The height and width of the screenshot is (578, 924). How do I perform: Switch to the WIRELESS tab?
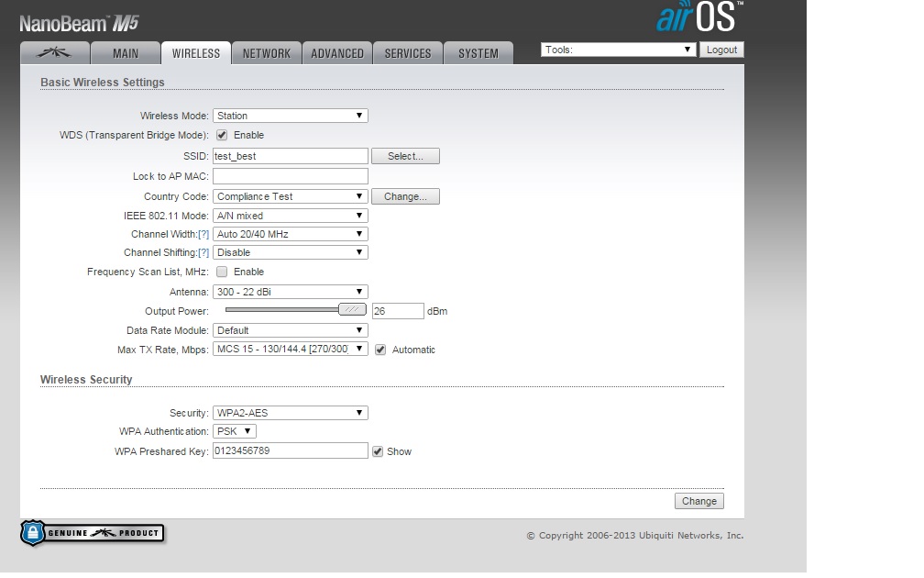click(195, 53)
